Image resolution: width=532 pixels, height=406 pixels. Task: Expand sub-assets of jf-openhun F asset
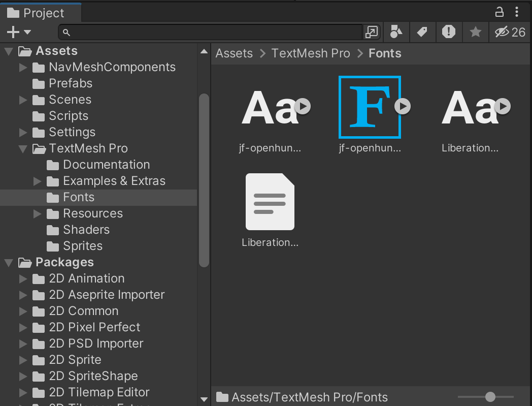[x=403, y=106]
